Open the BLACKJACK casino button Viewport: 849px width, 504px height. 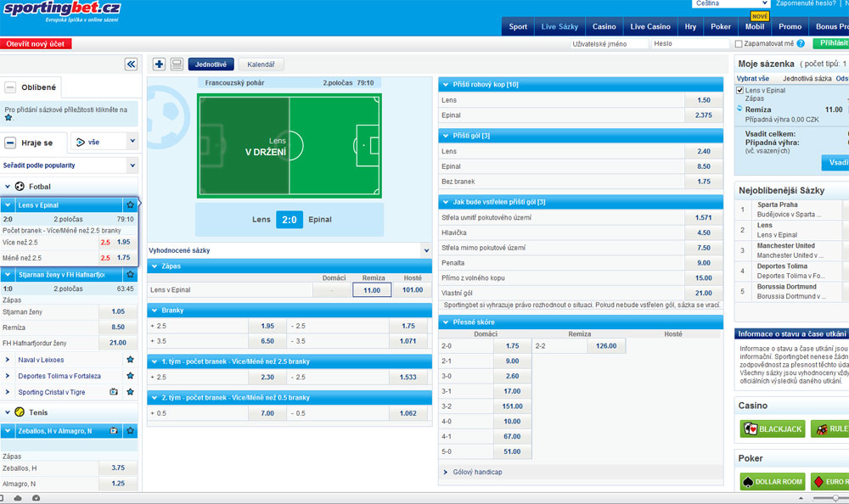pyautogui.click(x=773, y=428)
